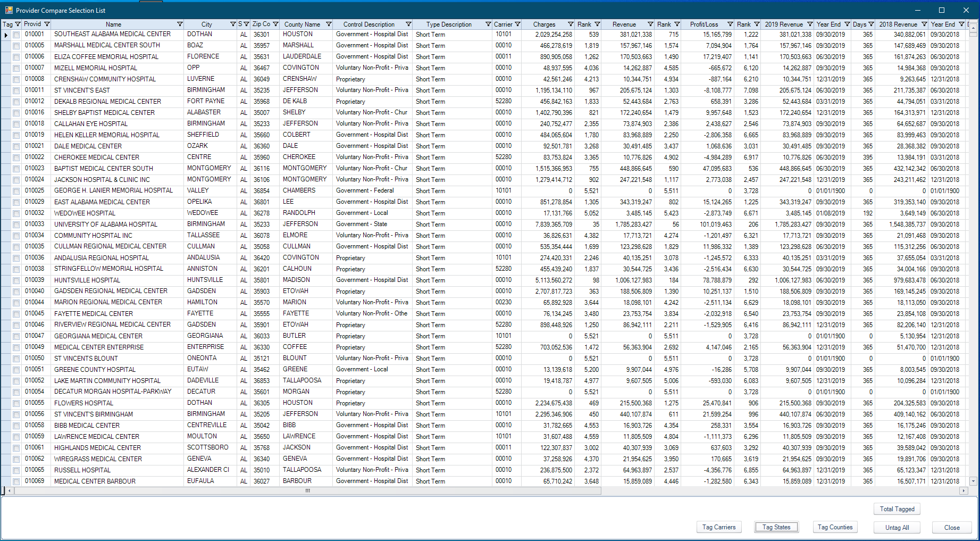Click Untag All
This screenshot has width=980, height=541.
tap(897, 527)
